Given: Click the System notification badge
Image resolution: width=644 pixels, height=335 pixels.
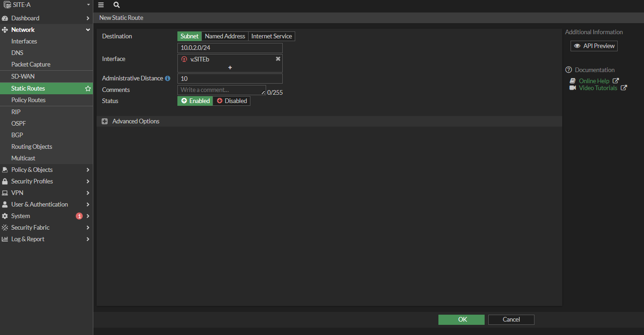Looking at the screenshot, I should click(79, 216).
